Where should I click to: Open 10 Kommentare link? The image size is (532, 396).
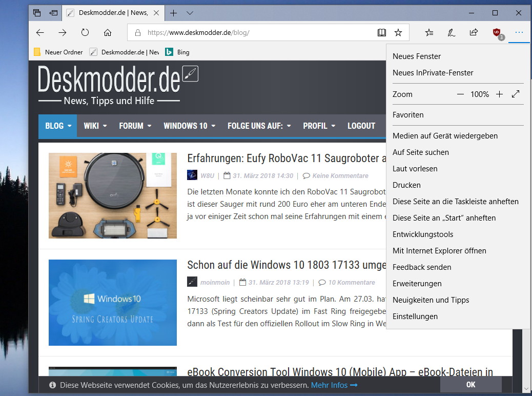352,283
